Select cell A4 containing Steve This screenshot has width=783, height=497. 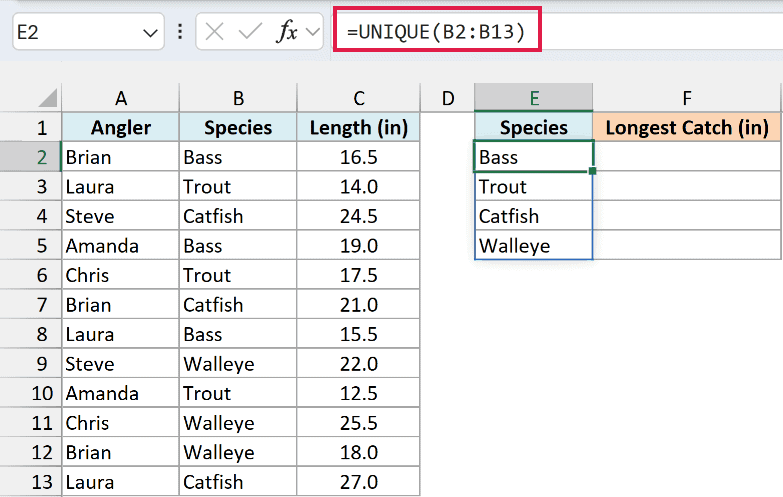coord(120,216)
